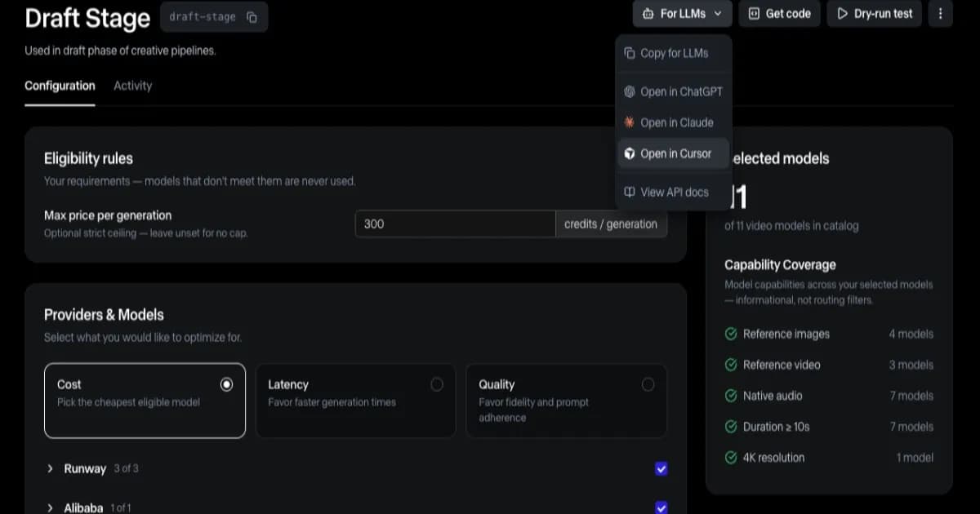Open the three-dot more options menu
Image resolution: width=980 pixels, height=514 pixels.
(x=941, y=14)
